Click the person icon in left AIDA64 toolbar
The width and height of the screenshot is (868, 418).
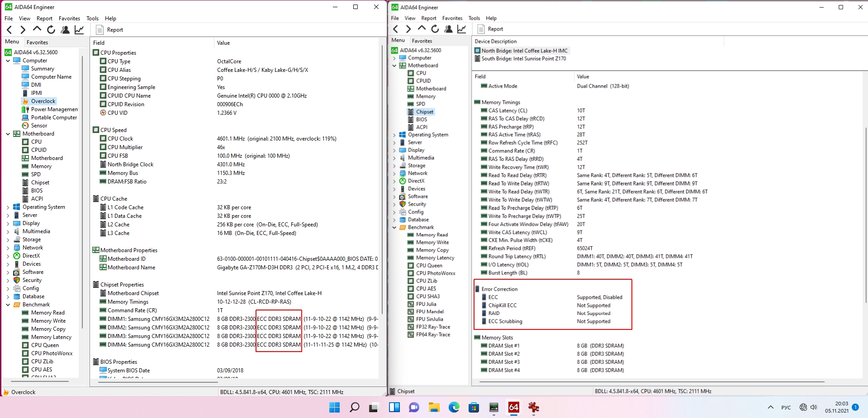[x=65, y=30]
